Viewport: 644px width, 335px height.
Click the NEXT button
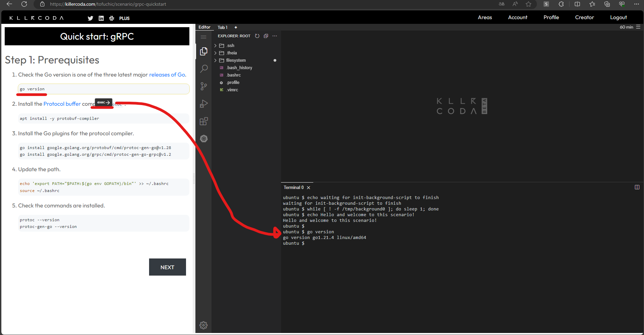pyautogui.click(x=167, y=267)
